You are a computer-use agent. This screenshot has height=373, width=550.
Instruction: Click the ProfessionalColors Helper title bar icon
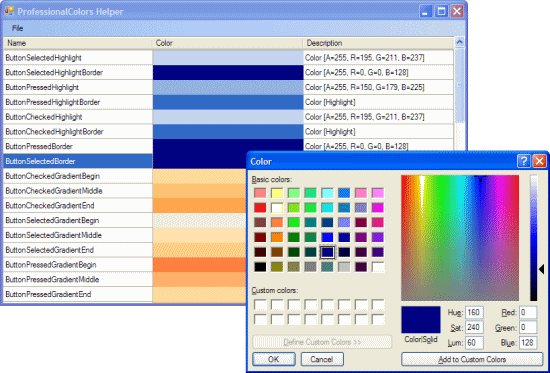point(9,11)
